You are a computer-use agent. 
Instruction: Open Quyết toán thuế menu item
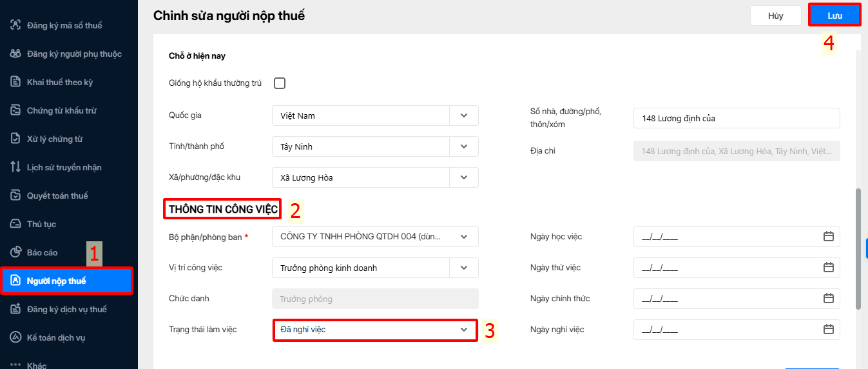pyautogui.click(x=57, y=195)
